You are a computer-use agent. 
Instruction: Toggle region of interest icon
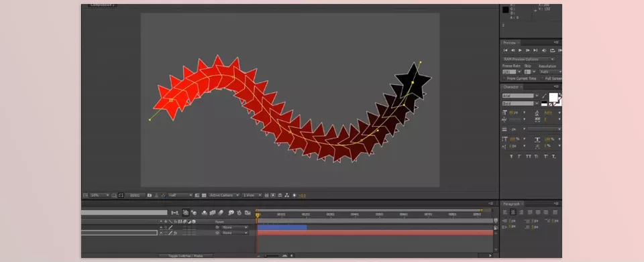(x=197, y=196)
